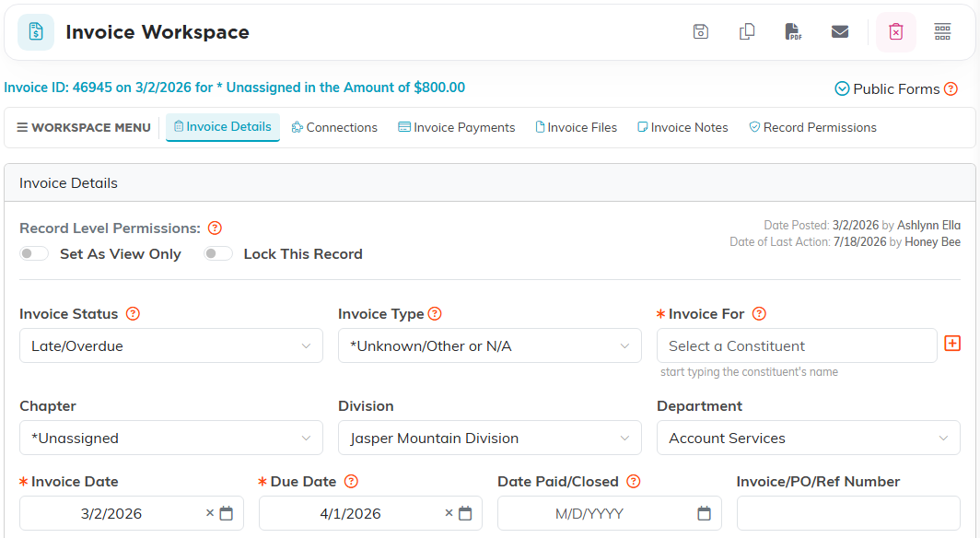980x538 pixels.
Task: Click the Date Paid/Closed date field
Action: (x=610, y=514)
